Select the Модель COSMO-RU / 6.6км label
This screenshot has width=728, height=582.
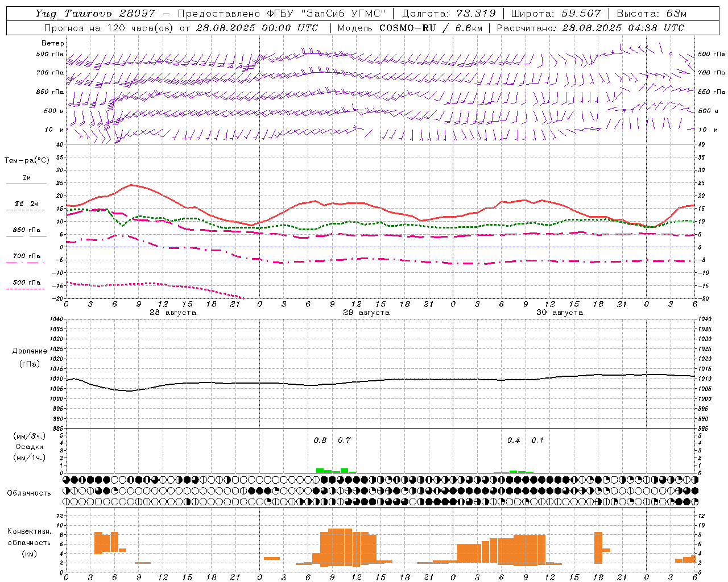coord(410,28)
